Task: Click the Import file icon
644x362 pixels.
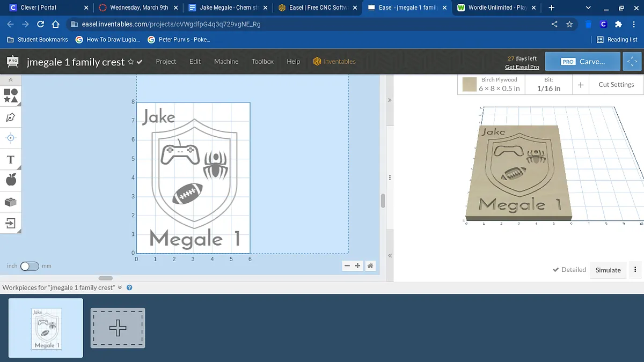Action: (x=11, y=223)
